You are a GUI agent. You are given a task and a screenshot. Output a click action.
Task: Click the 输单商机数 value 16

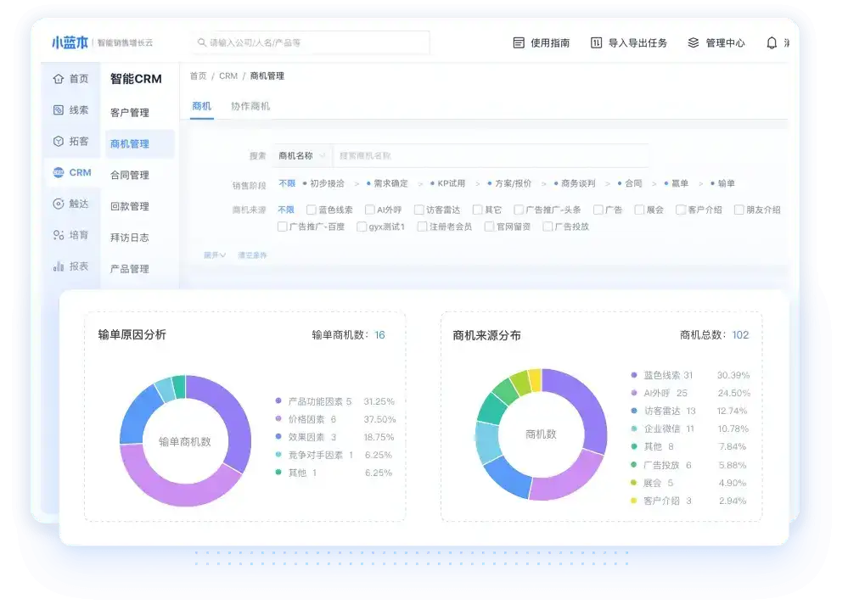[379, 335]
